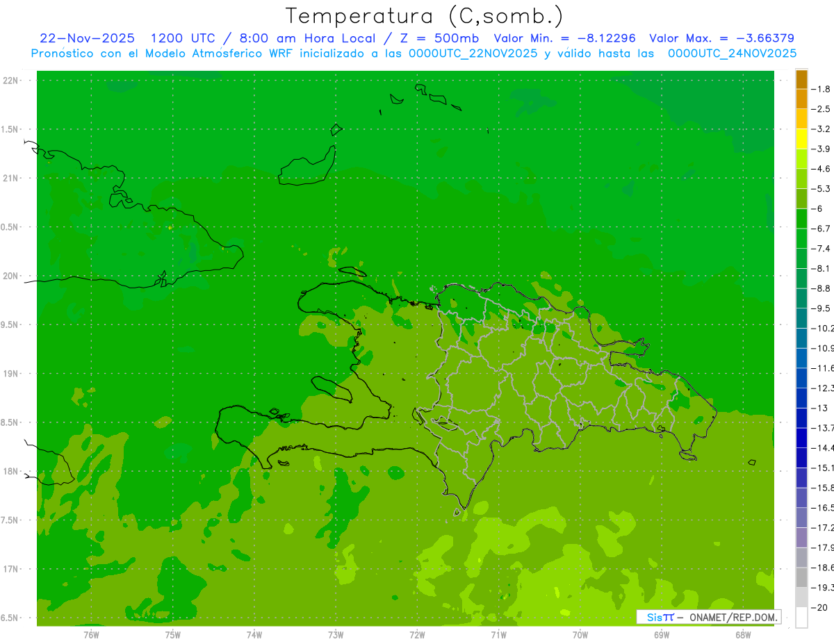Click the "-8.8" colorbar value
The width and height of the screenshot is (834, 644).
(x=821, y=288)
